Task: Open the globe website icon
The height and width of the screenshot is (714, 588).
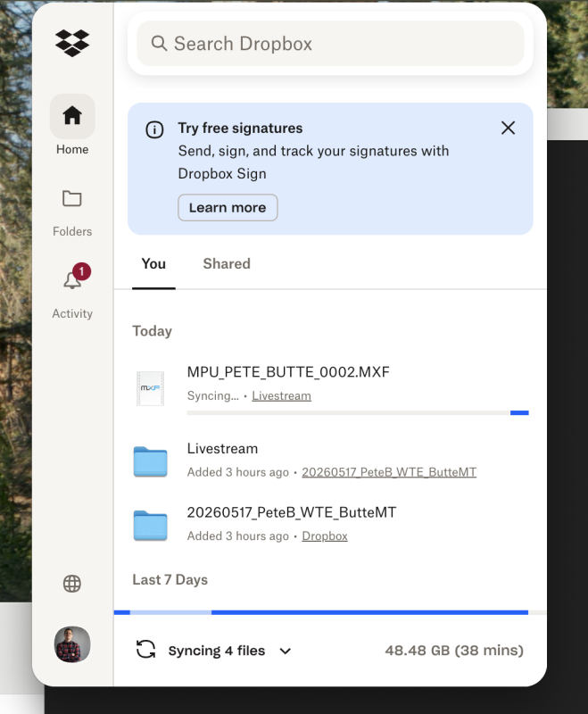Action: (x=72, y=584)
